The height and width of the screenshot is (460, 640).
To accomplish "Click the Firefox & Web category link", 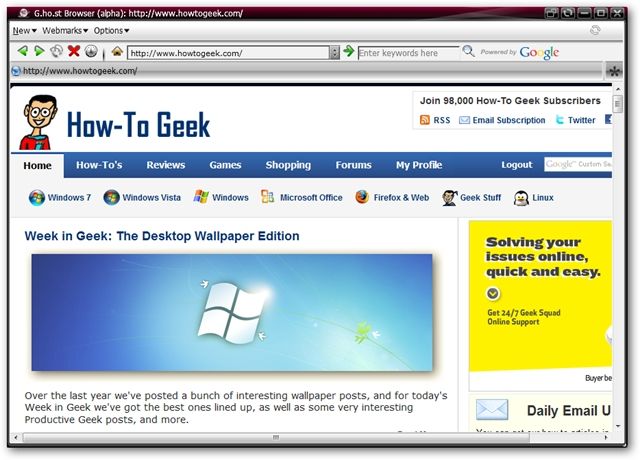I will [401, 198].
